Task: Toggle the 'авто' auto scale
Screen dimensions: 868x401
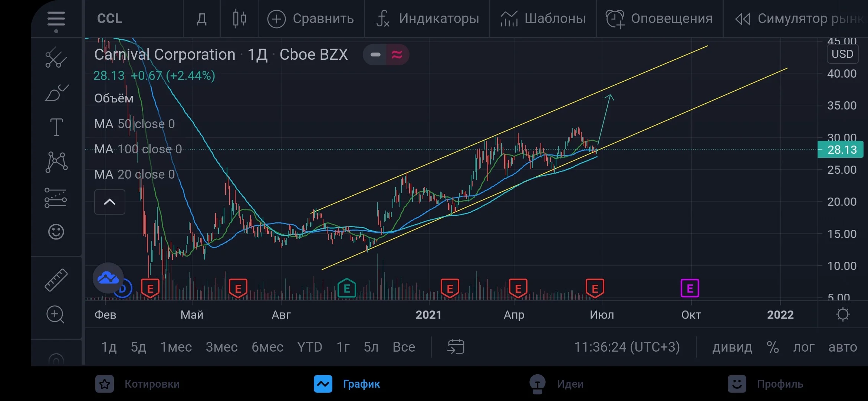Action: point(843,347)
